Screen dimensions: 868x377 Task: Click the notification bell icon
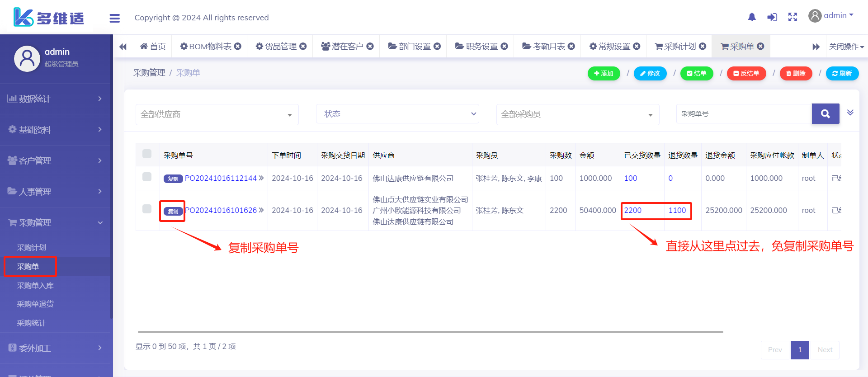tap(751, 17)
